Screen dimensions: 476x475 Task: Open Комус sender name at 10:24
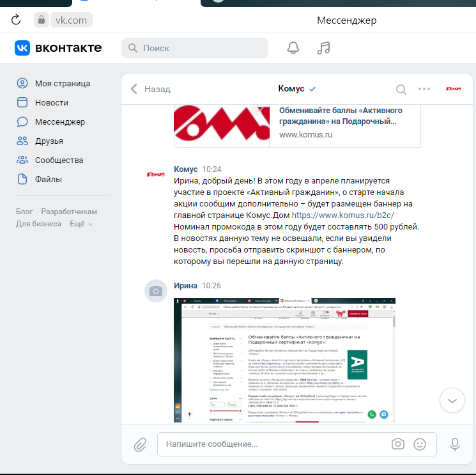tap(185, 169)
